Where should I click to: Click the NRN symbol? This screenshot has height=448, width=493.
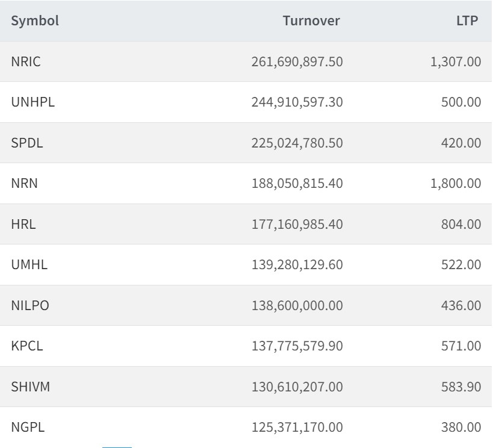(25, 184)
